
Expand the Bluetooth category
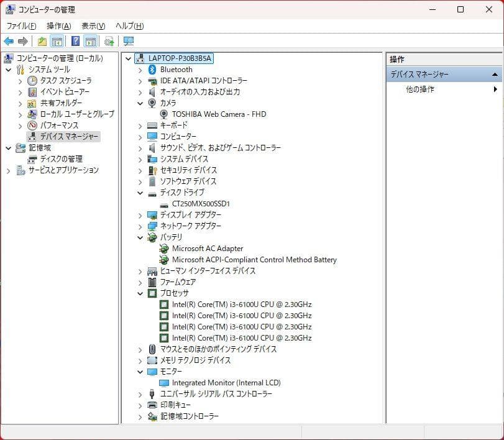tap(139, 70)
